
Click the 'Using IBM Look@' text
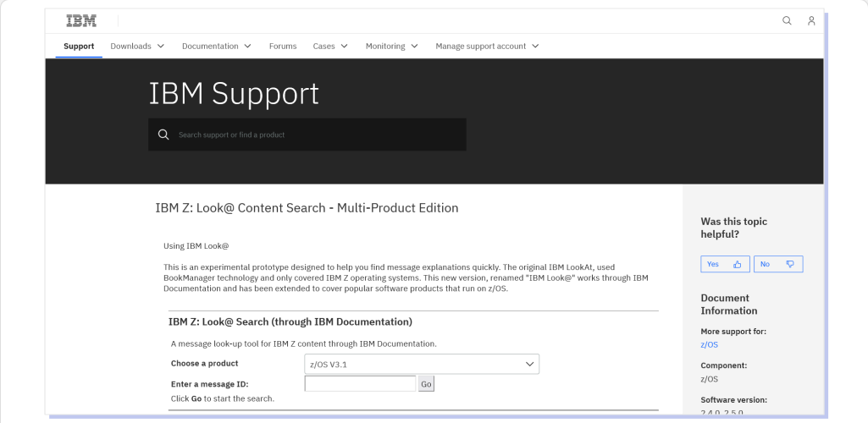pyautogui.click(x=196, y=246)
